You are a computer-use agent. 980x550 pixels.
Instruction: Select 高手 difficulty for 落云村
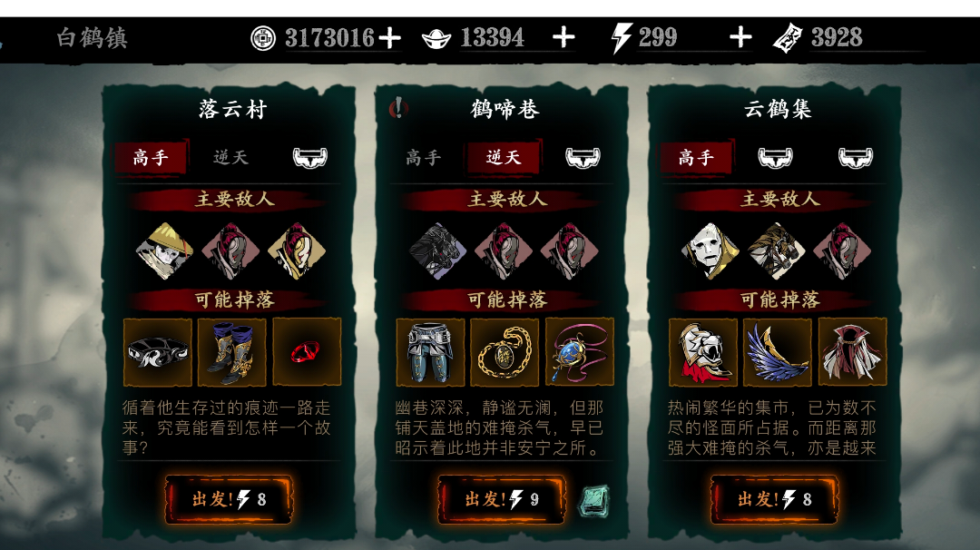pyautogui.click(x=150, y=157)
